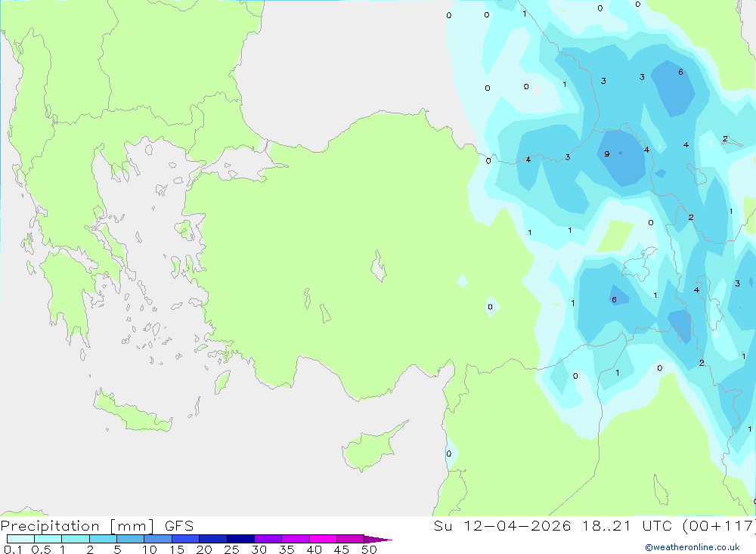Click the small pale diamond with '0' in central Turkey
The width and height of the screenshot is (756, 554).
[491, 307]
